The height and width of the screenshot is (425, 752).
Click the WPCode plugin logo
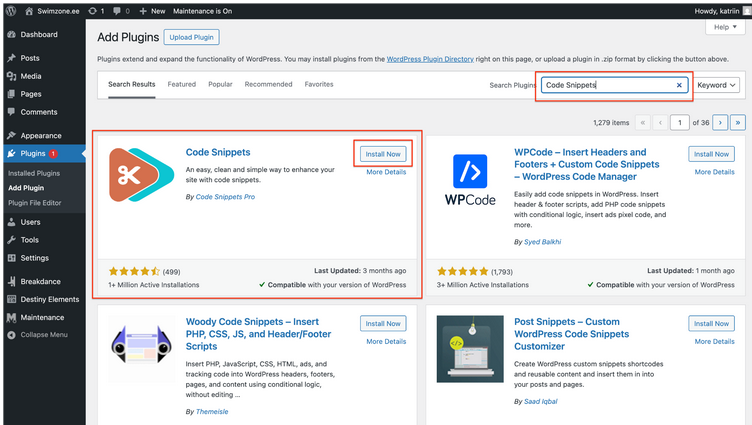pos(470,180)
